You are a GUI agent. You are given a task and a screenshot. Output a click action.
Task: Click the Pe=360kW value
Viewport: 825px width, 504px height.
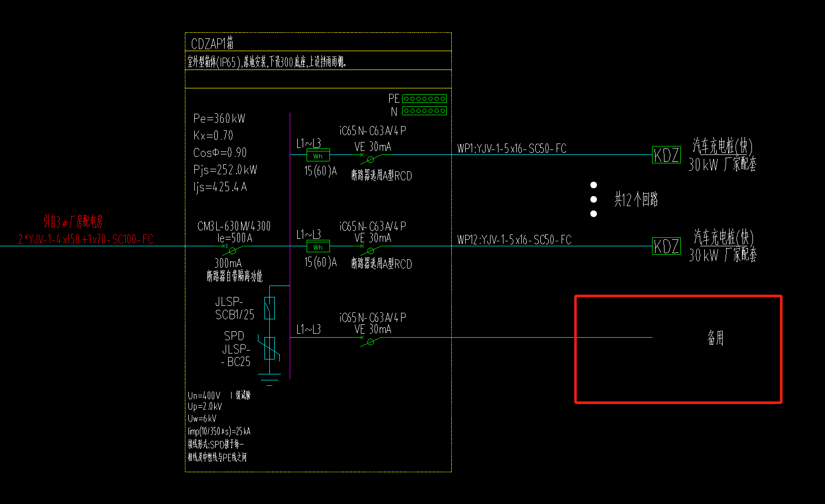click(219, 118)
